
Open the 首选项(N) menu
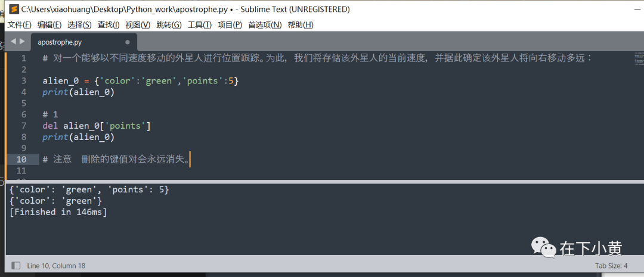pos(265,25)
